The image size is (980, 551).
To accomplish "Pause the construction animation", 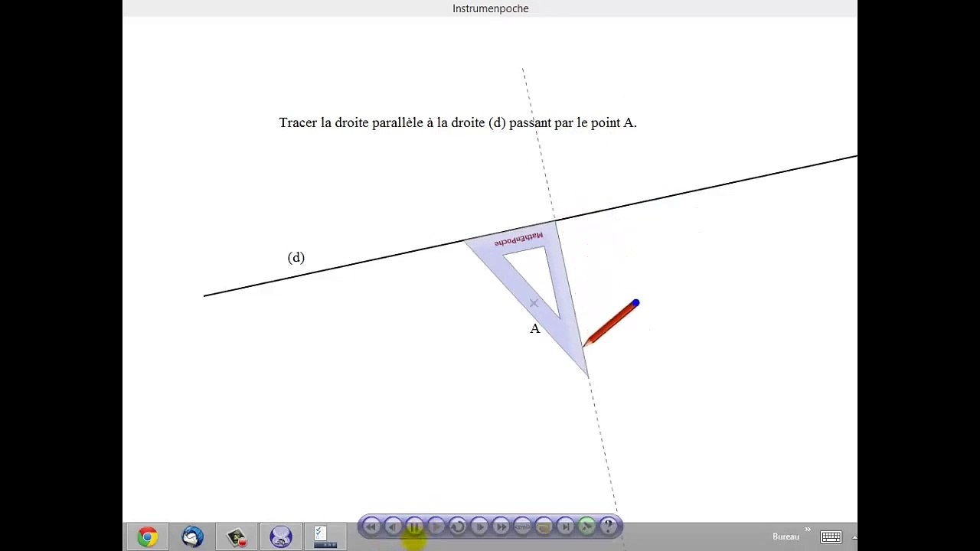I will tap(414, 527).
